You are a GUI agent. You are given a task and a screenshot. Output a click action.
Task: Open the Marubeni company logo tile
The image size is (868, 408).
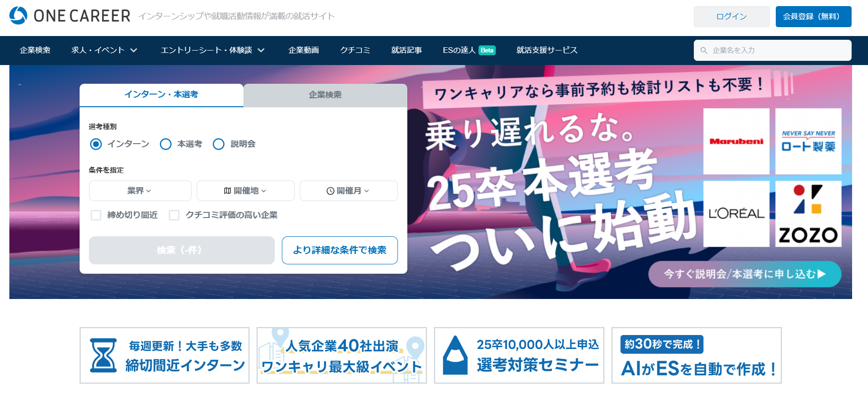click(x=736, y=141)
